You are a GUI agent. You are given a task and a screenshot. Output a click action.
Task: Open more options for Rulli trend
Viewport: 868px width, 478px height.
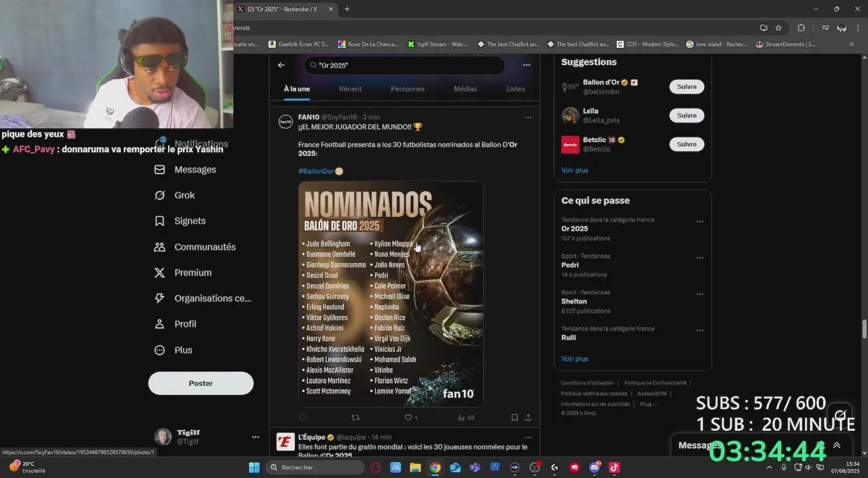699,331
